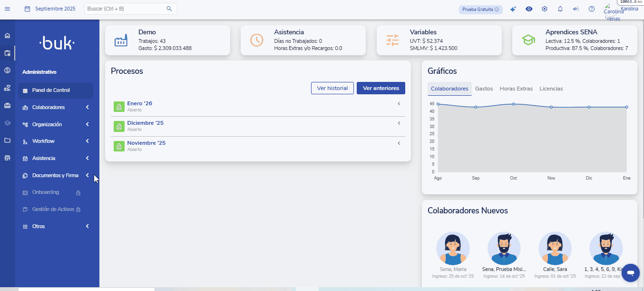Switch to the Gastos chart tab
Image resolution: width=644 pixels, height=291 pixels.
484,89
